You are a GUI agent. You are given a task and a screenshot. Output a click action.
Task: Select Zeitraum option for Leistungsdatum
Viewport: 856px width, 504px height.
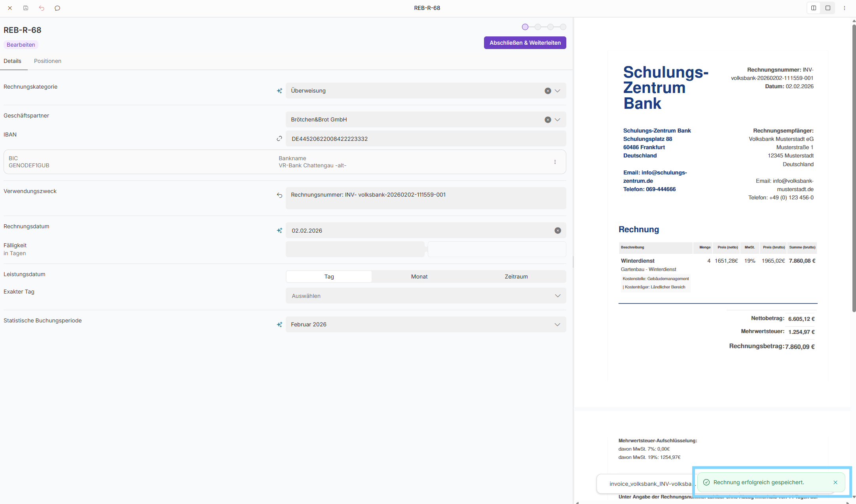coord(516,277)
